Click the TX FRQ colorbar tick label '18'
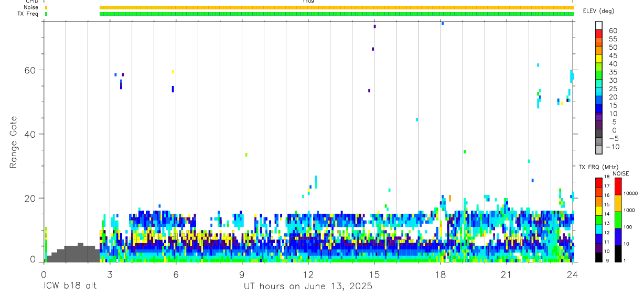 tap(606, 177)
